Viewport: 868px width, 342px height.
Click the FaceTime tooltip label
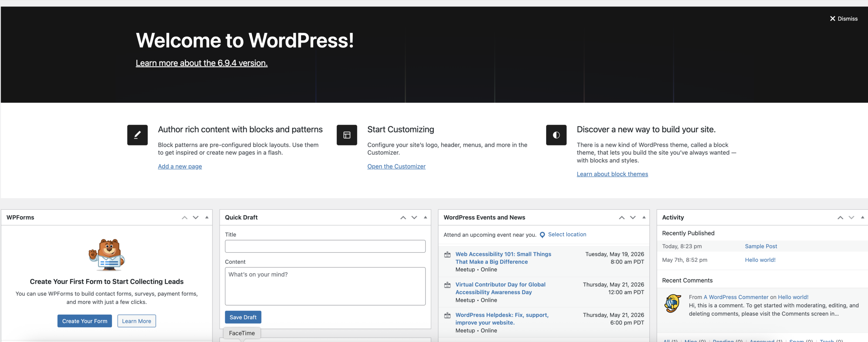point(242,333)
